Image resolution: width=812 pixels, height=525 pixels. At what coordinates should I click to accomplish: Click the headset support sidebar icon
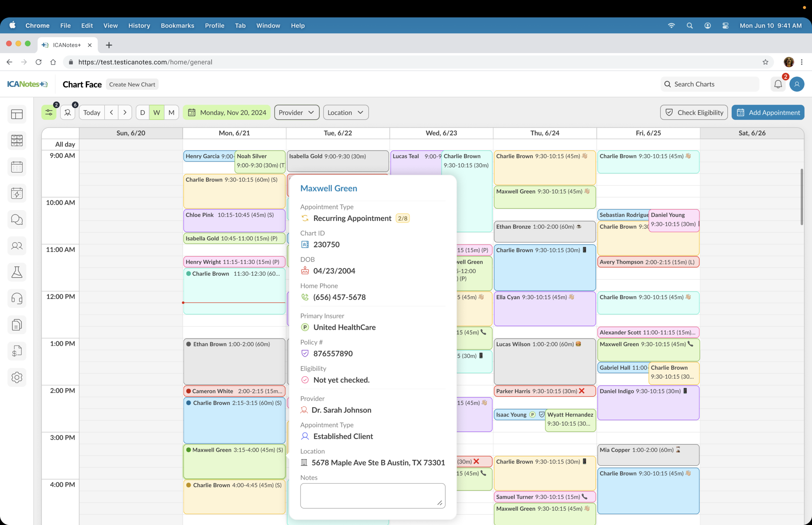pyautogui.click(x=17, y=298)
